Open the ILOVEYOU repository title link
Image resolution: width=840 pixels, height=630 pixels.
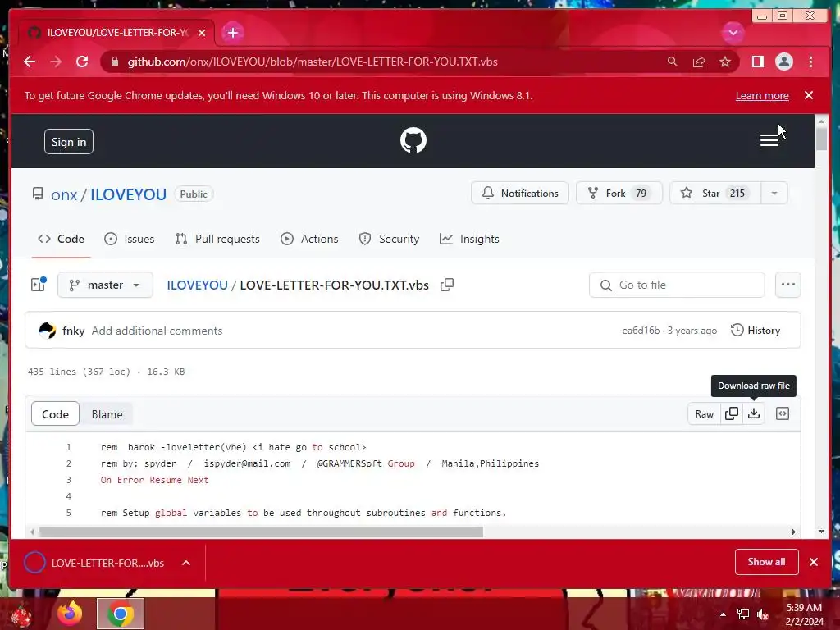pos(128,194)
